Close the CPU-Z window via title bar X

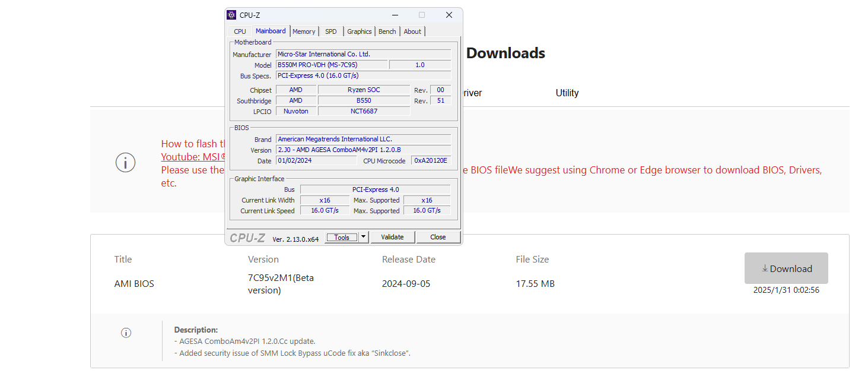[x=449, y=15]
